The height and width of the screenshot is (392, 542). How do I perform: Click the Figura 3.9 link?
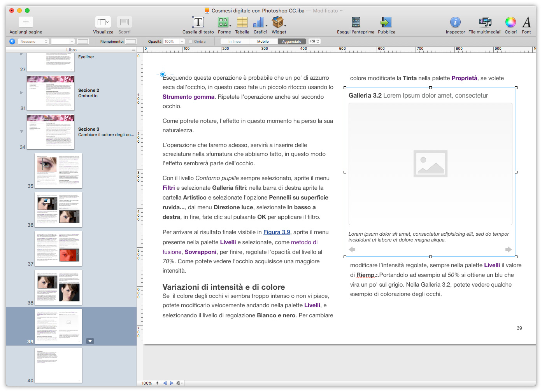click(x=277, y=232)
